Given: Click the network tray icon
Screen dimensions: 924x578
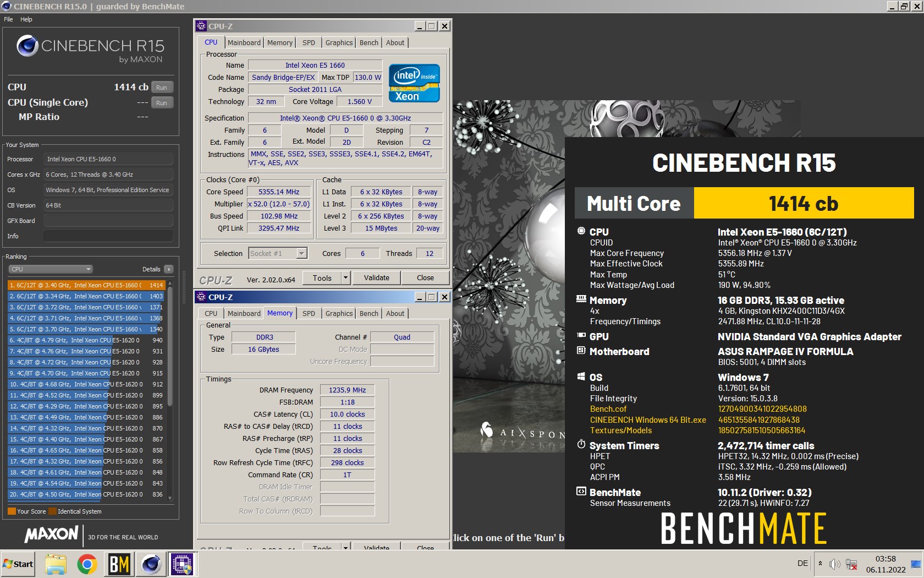Looking at the screenshot, I should click(851, 564).
